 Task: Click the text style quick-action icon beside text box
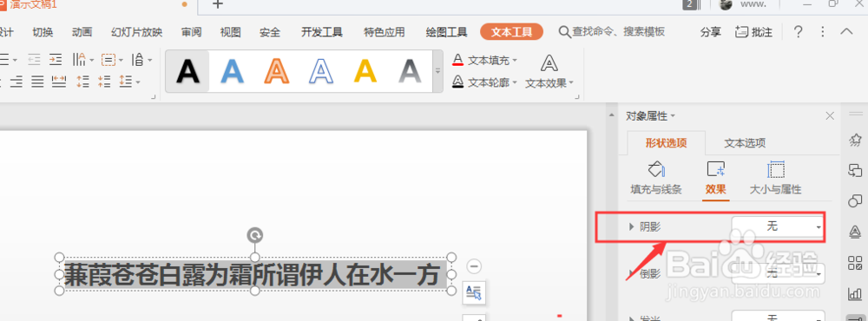click(474, 292)
